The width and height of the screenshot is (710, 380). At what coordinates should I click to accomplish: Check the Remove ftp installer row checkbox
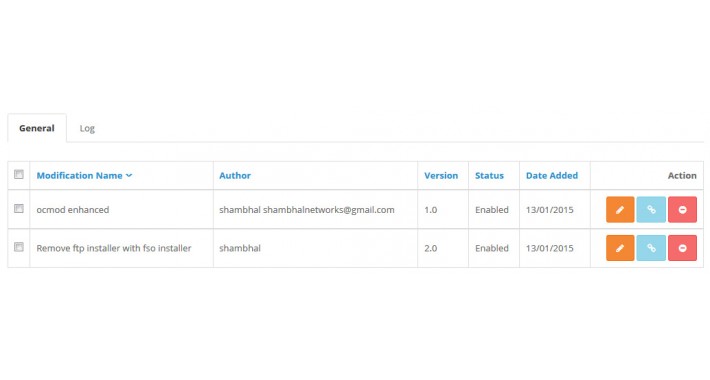[19, 247]
